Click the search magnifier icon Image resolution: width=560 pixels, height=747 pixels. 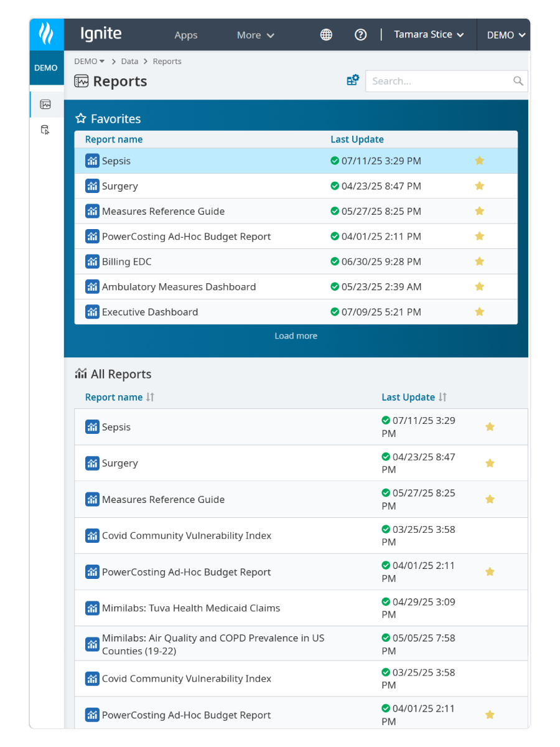tap(518, 81)
